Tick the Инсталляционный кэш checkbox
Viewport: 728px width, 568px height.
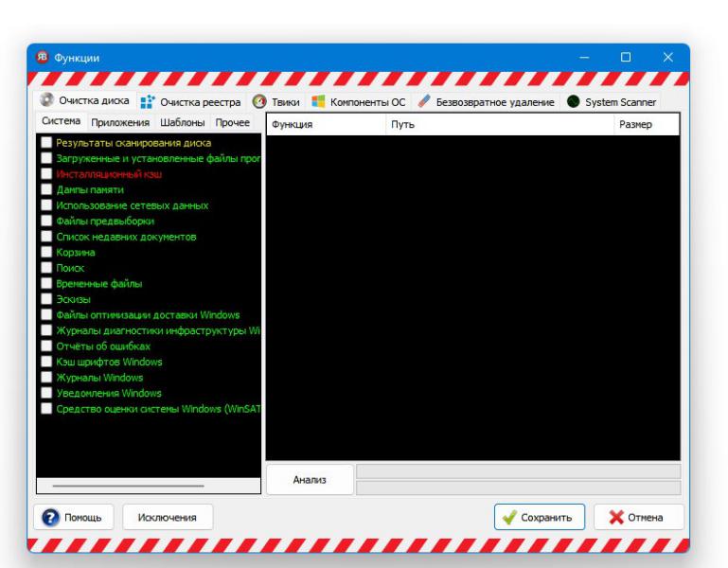pyautogui.click(x=46, y=173)
